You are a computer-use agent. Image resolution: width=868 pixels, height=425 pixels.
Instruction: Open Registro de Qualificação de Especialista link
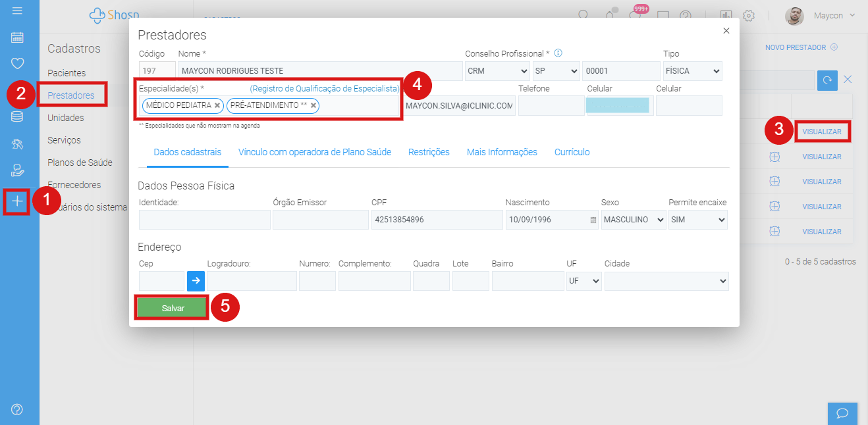pyautogui.click(x=325, y=88)
